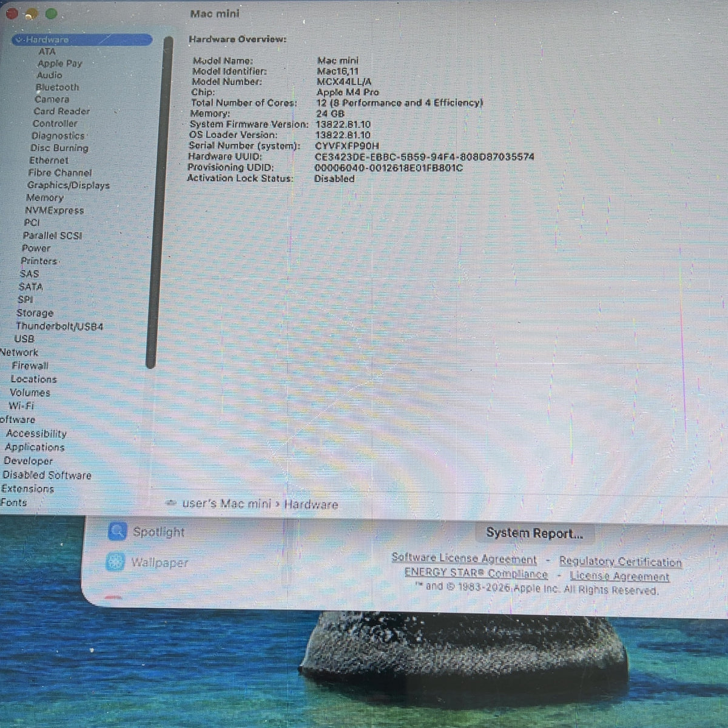Click the green zoom window button

(51, 13)
